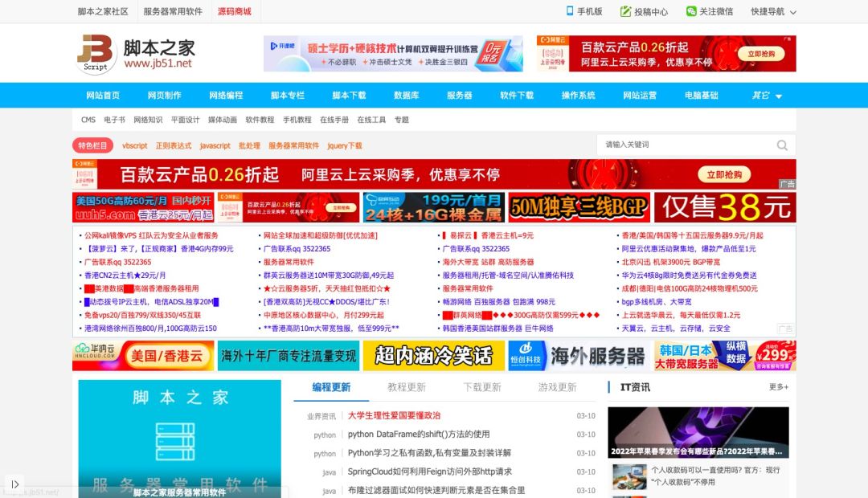Image resolution: width=868 pixels, height=498 pixels.
Task: Expand the 快捷导航 dropdown
Action: pyautogui.click(x=773, y=11)
